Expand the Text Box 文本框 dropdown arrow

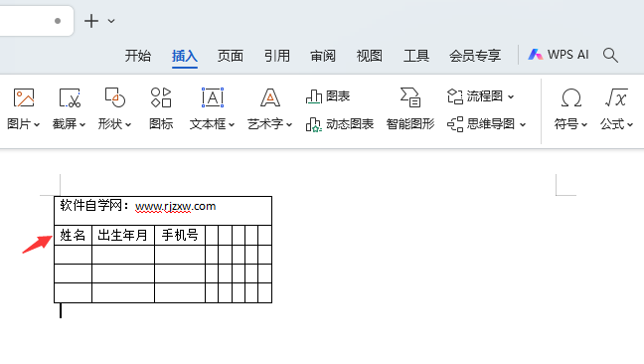[x=232, y=124]
